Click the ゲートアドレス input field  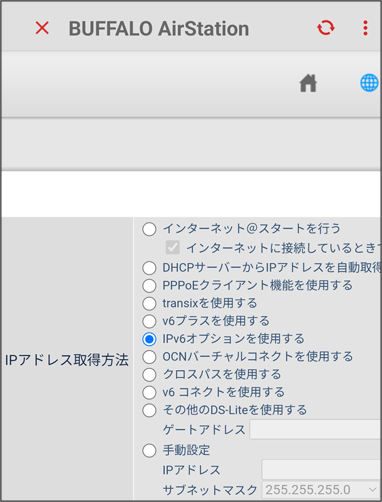tap(316, 429)
